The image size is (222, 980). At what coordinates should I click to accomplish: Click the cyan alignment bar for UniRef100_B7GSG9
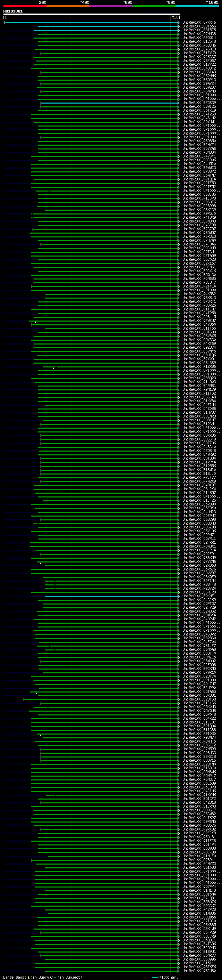click(110, 103)
